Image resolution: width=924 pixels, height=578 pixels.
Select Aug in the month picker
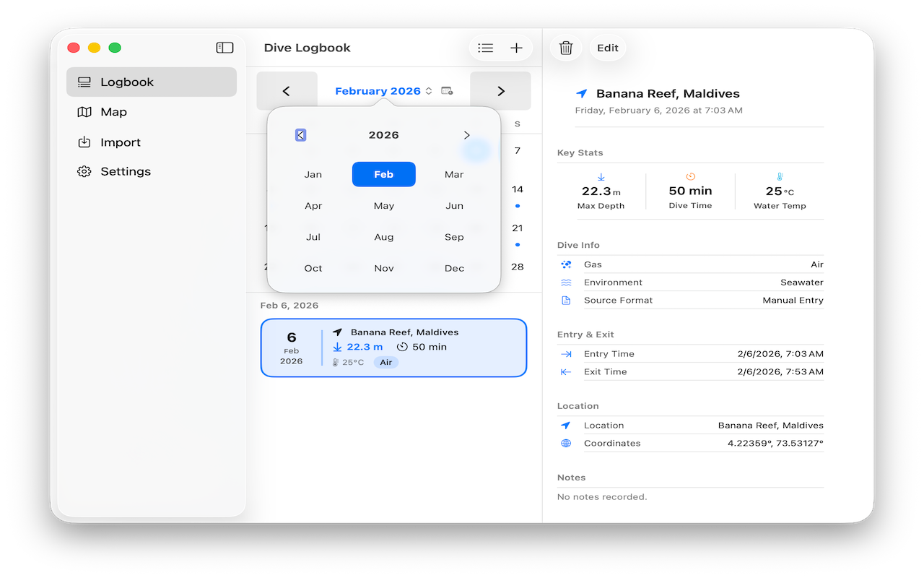[x=383, y=237]
